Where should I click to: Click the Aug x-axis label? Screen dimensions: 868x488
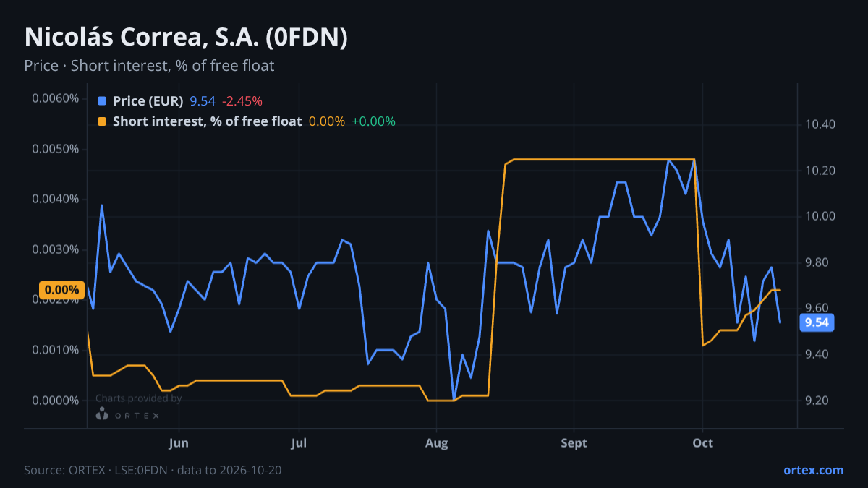tap(436, 442)
